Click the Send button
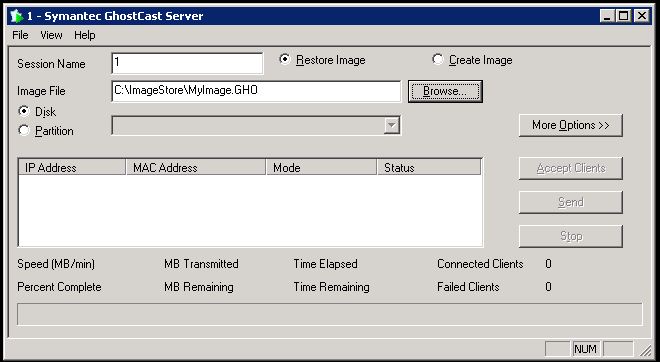 pos(571,202)
